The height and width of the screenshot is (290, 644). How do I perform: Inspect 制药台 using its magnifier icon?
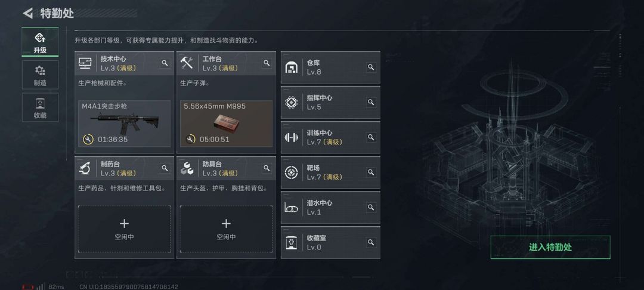(165, 168)
